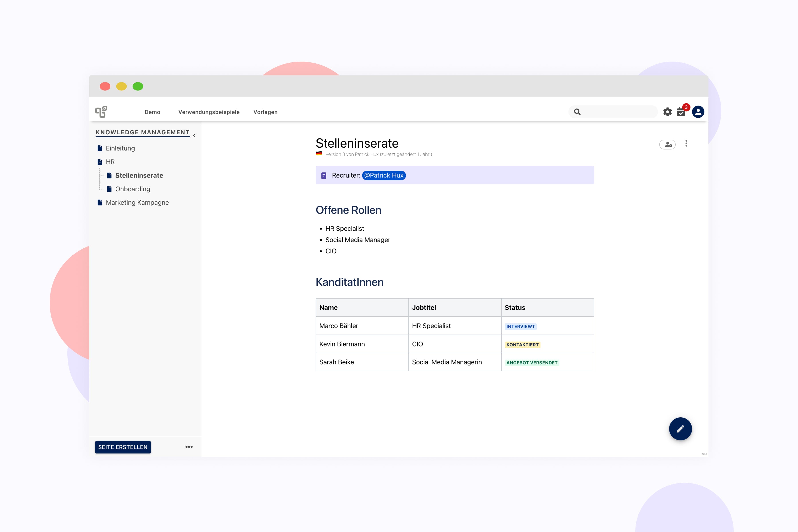Click the page restrictions user icon

[x=667, y=145]
